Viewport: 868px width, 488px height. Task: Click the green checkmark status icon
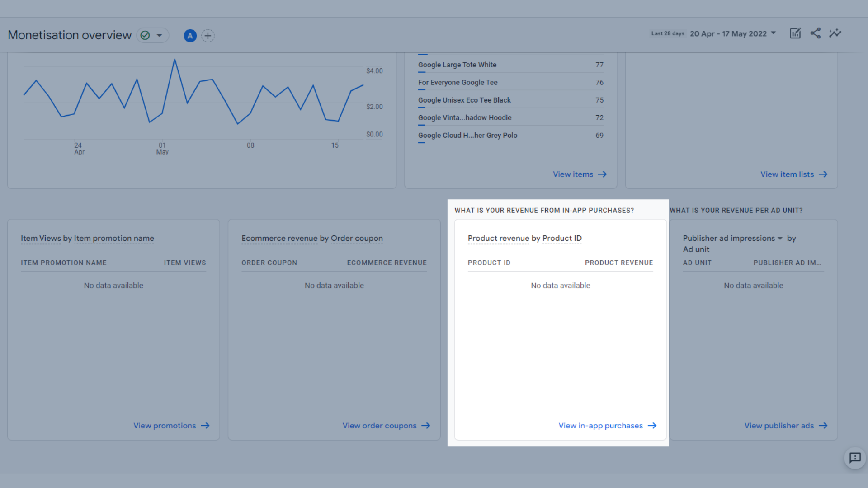pos(146,35)
